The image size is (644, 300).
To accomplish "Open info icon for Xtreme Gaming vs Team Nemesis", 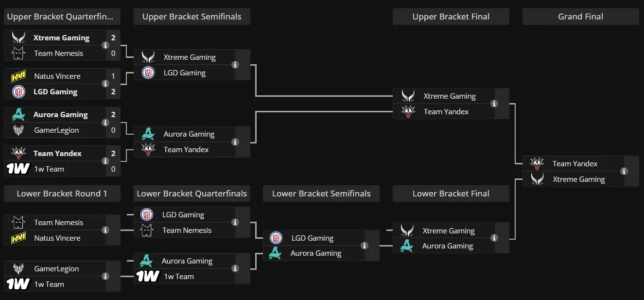I will 105,45.
